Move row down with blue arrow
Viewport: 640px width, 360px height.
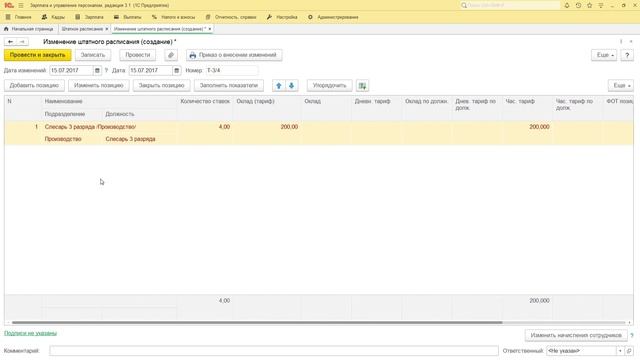pyautogui.click(x=291, y=85)
